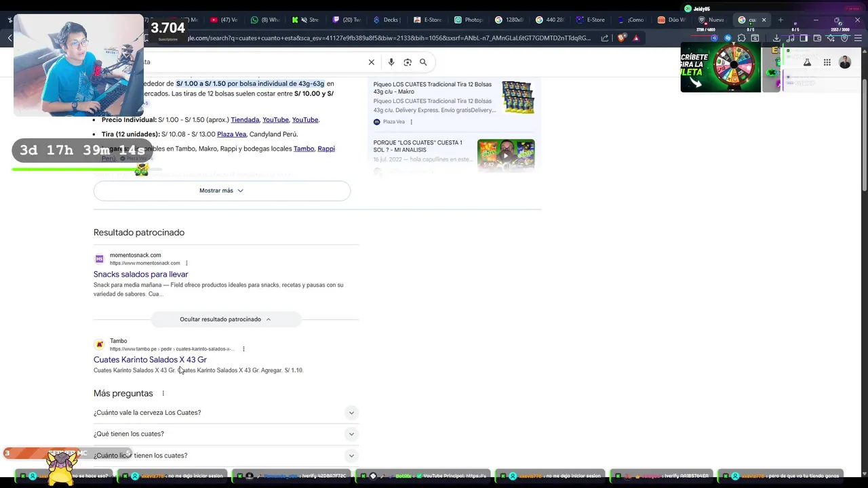This screenshot has height=488, width=868.
Task: Open the Google apps grid
Action: click(827, 62)
